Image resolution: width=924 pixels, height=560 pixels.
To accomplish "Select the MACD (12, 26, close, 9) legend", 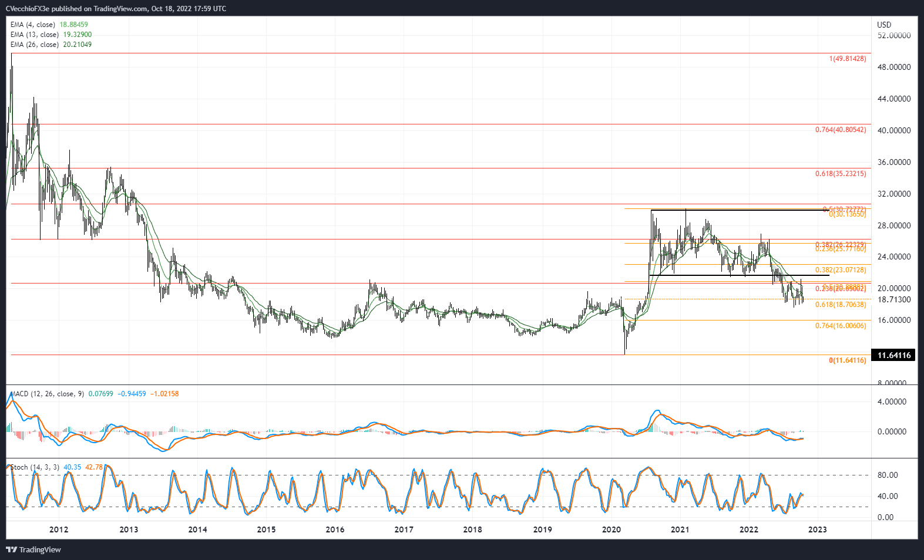I will coord(48,394).
